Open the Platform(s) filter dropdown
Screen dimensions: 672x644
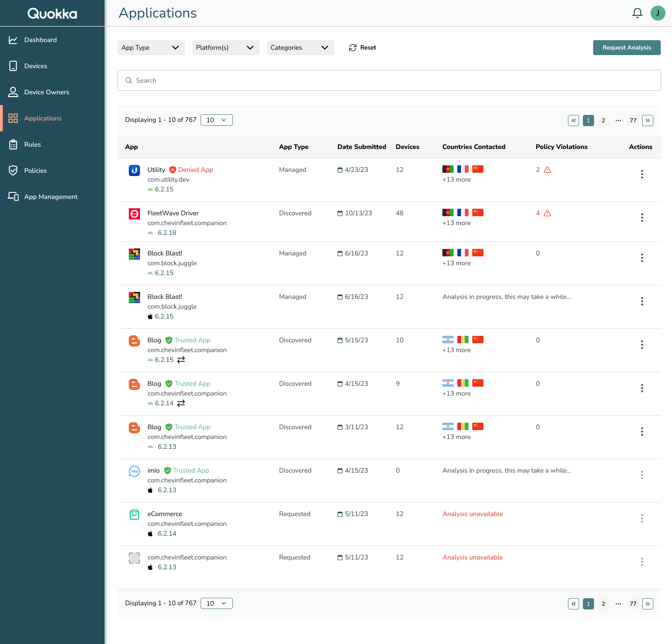(x=226, y=48)
